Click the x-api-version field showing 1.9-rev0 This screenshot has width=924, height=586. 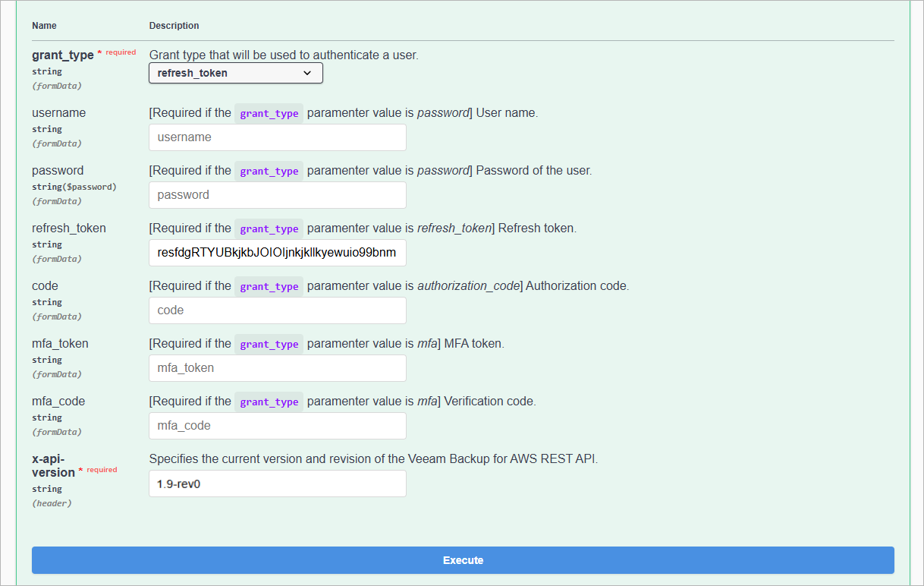click(278, 484)
